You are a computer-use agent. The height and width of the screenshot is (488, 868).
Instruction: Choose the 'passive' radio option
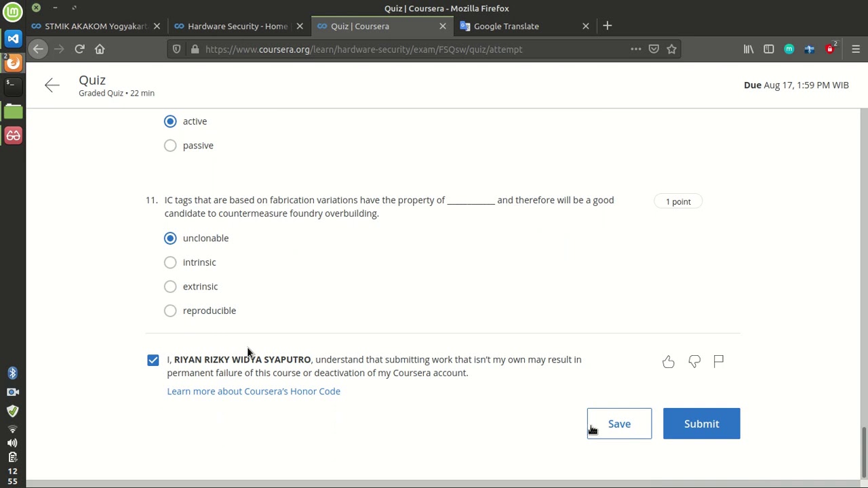point(170,146)
